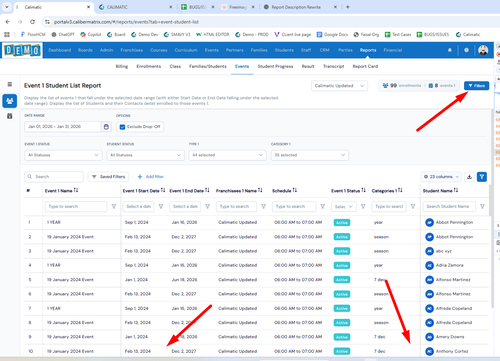Open ChatGPT bookmark
The width and height of the screenshot is (500, 361).
click(63, 34)
